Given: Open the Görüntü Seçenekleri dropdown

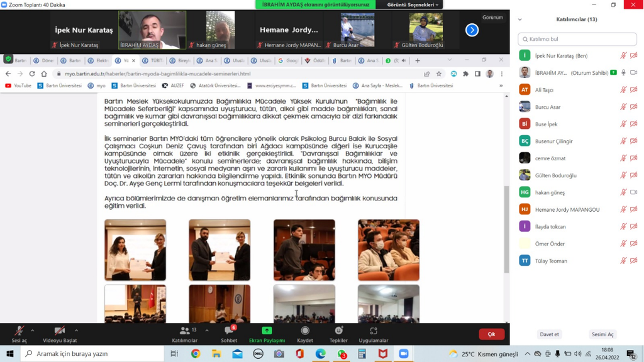Looking at the screenshot, I should pyautogui.click(x=412, y=4).
